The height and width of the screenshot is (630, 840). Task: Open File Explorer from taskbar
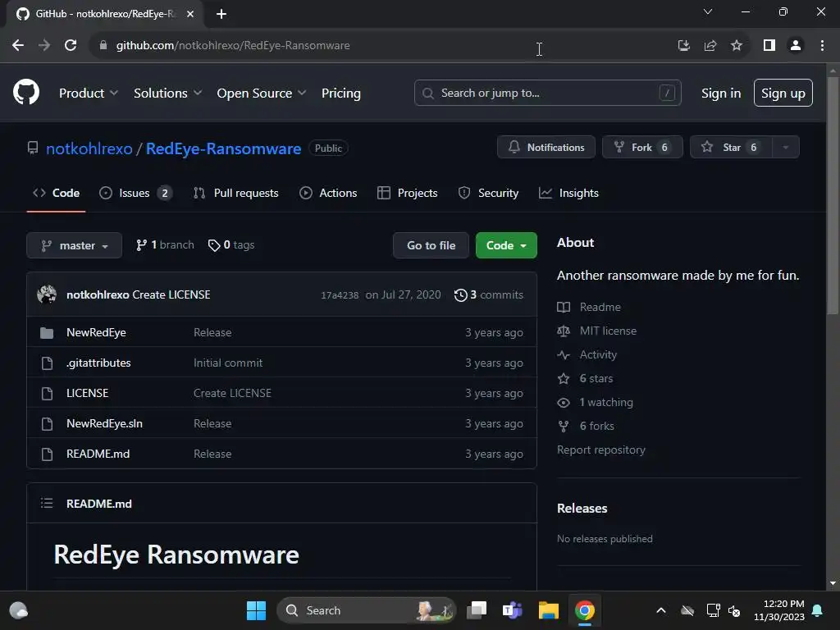pos(549,610)
